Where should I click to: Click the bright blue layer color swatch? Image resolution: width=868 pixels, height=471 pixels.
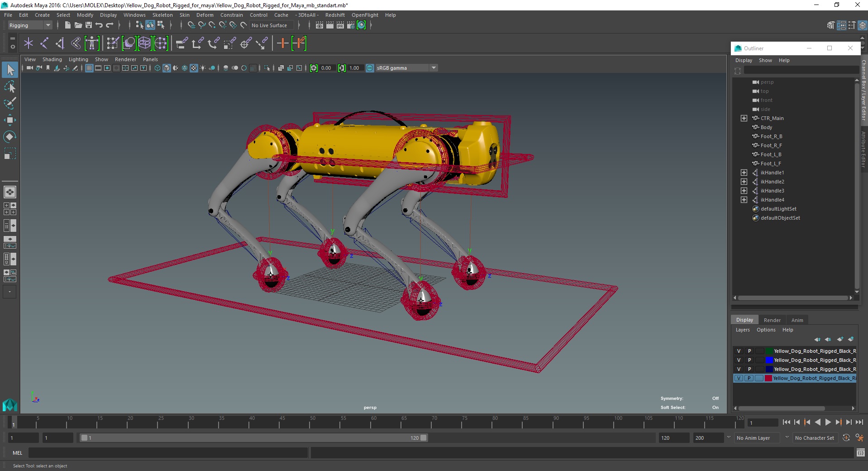(769, 360)
